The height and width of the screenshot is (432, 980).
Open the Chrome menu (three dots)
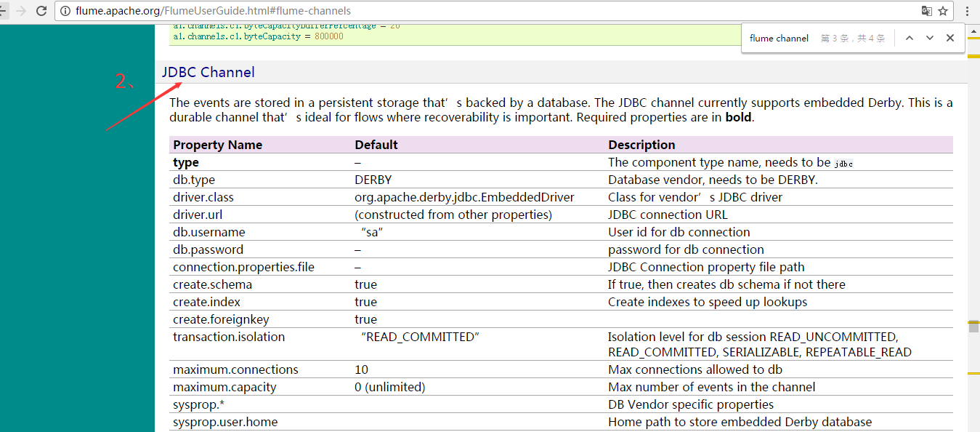tap(967, 11)
